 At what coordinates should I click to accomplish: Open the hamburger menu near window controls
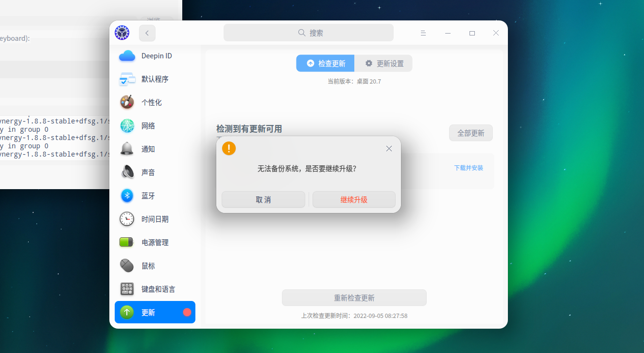423,33
